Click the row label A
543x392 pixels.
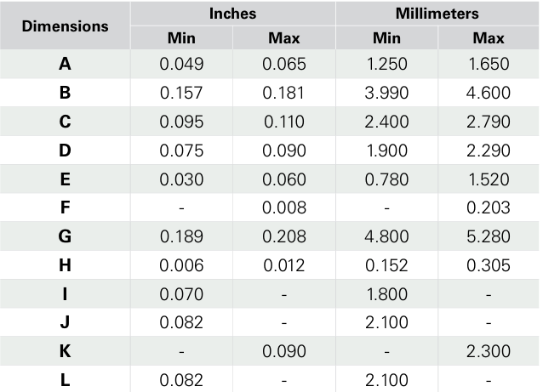(x=65, y=64)
